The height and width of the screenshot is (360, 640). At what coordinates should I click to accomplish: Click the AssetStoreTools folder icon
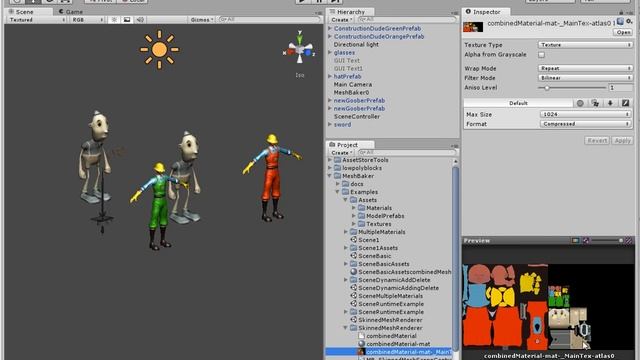tap(338, 160)
